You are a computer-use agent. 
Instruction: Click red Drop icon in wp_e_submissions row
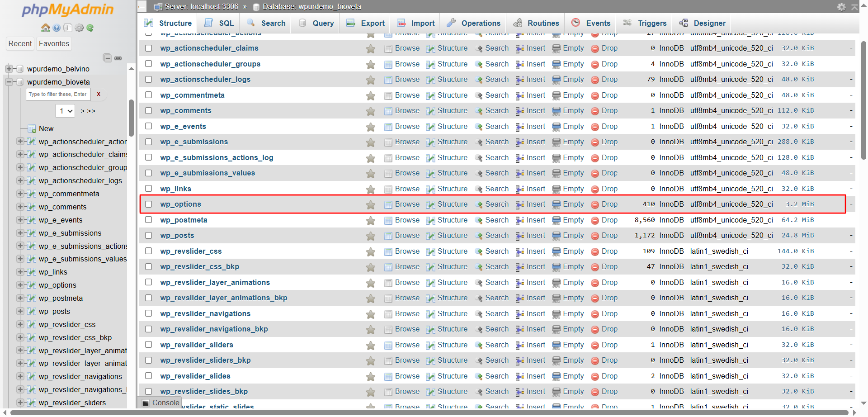[x=595, y=142]
